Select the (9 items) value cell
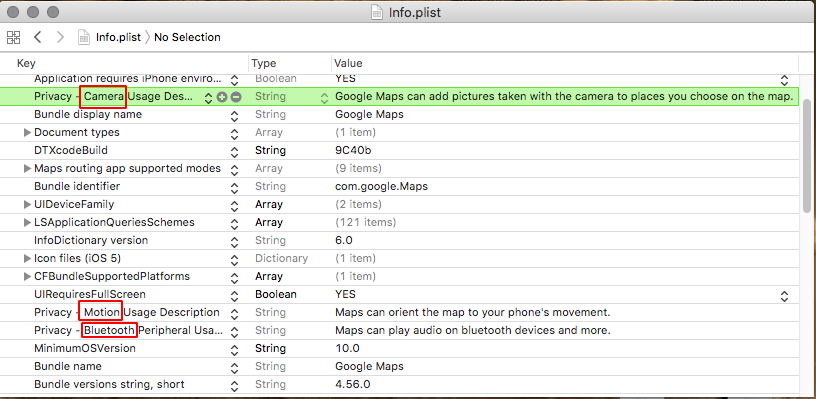This screenshot has height=399, width=816. [x=358, y=169]
